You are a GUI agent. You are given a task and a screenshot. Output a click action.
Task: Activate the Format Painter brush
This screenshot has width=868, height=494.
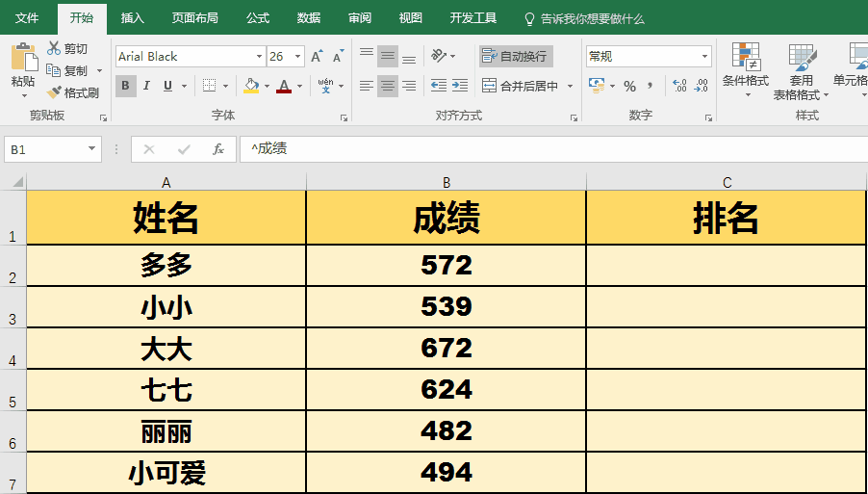coord(53,92)
